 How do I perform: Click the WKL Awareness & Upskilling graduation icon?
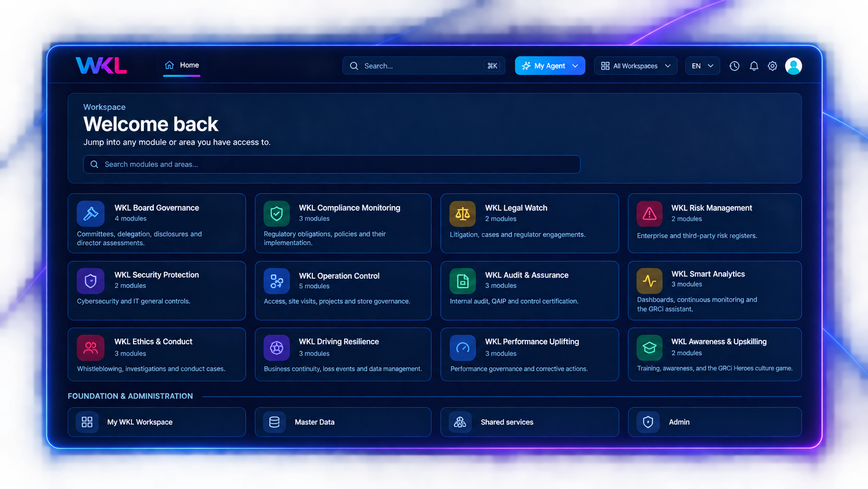tap(649, 348)
